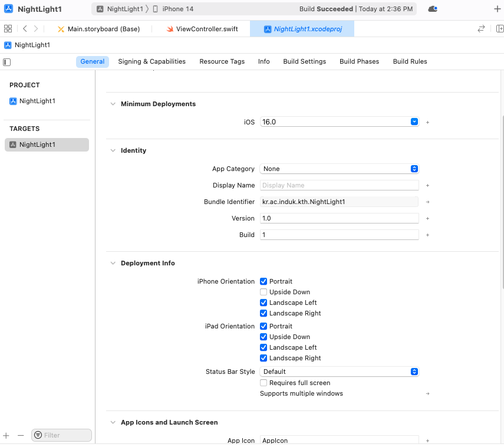The height and width of the screenshot is (447, 504).
Task: Toggle the project and targets list sidebar icon
Action: pyautogui.click(x=6, y=62)
